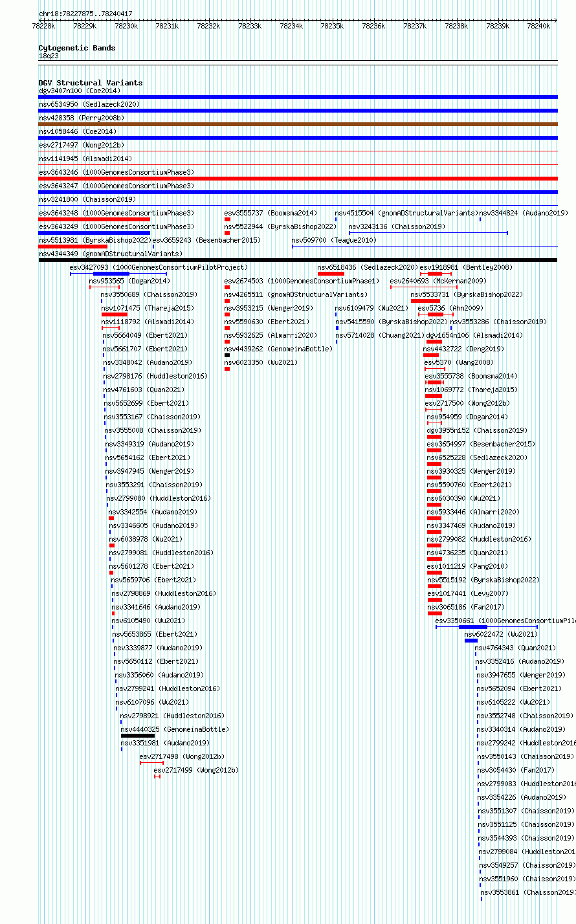Select nsv3553286 (Chaisson2019) label
Image resolution: width=576 pixels, height=924 pixels.
click(498, 322)
